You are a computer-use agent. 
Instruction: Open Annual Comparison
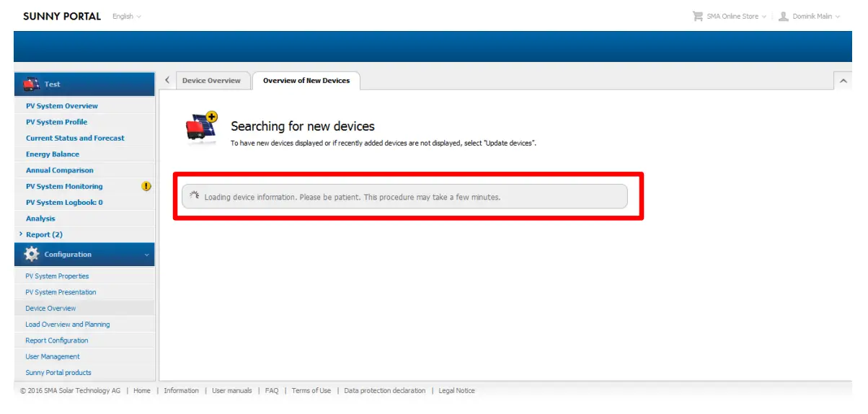(x=60, y=170)
